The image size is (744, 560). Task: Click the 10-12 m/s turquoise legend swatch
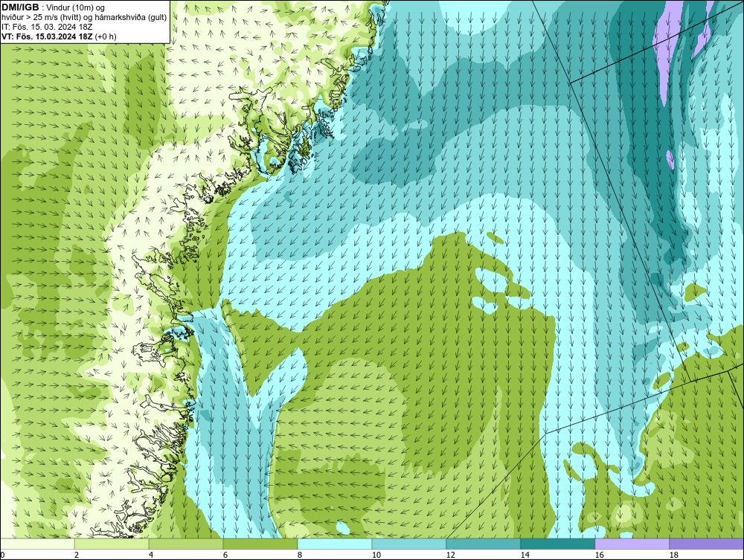(x=409, y=544)
